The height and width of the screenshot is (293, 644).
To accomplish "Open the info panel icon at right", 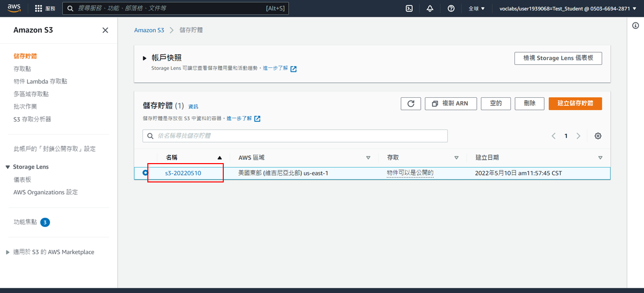I will point(636,26).
